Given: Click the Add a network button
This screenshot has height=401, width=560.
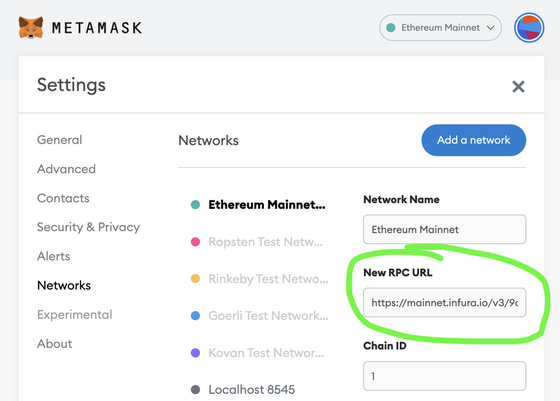Looking at the screenshot, I should pos(474,140).
